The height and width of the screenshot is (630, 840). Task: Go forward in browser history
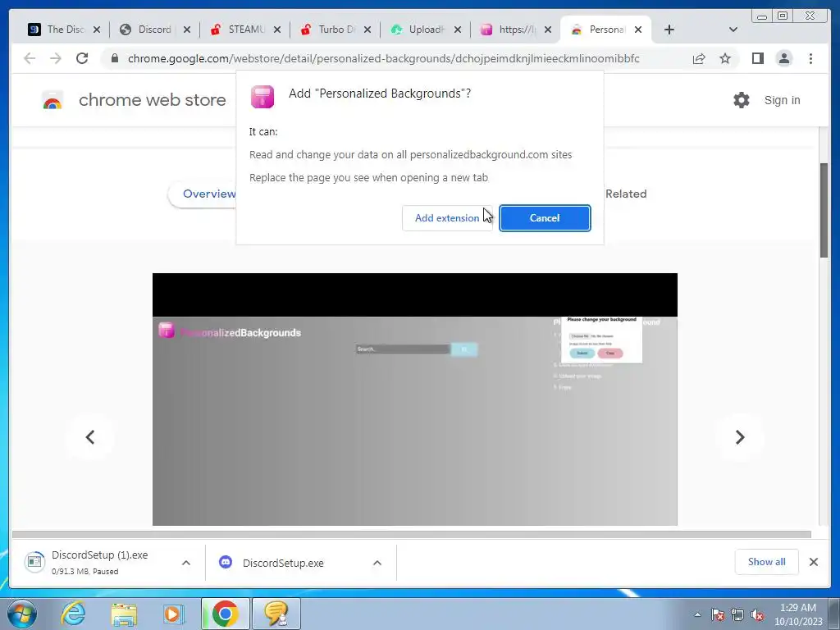pos(56,58)
